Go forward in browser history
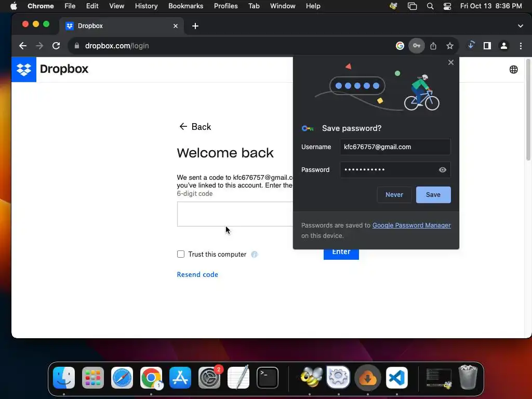 39,46
